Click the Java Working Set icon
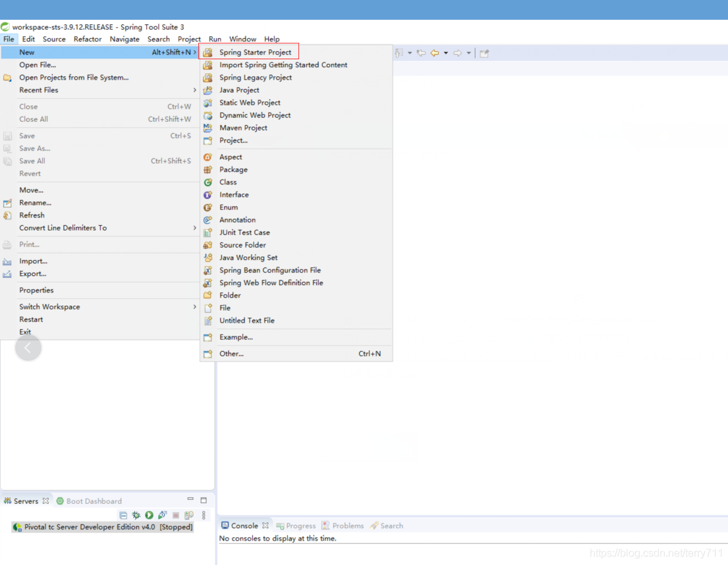728x565 pixels. pos(208,257)
